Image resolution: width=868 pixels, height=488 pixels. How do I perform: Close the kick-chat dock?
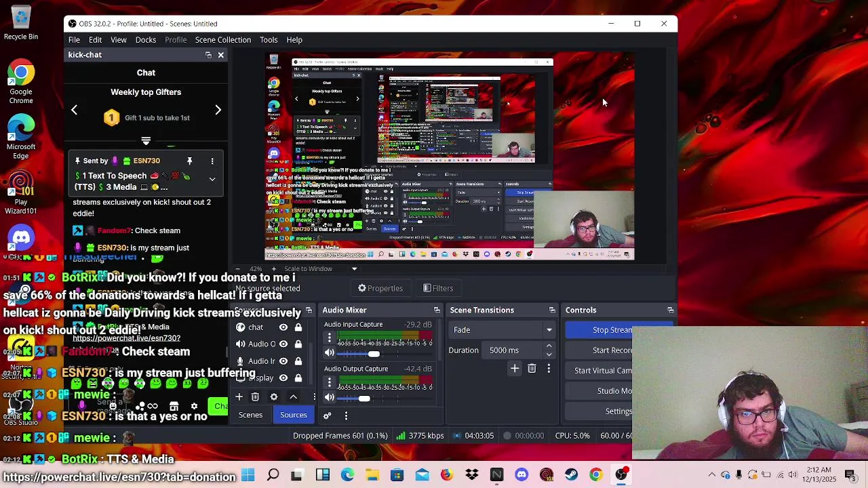coord(220,55)
